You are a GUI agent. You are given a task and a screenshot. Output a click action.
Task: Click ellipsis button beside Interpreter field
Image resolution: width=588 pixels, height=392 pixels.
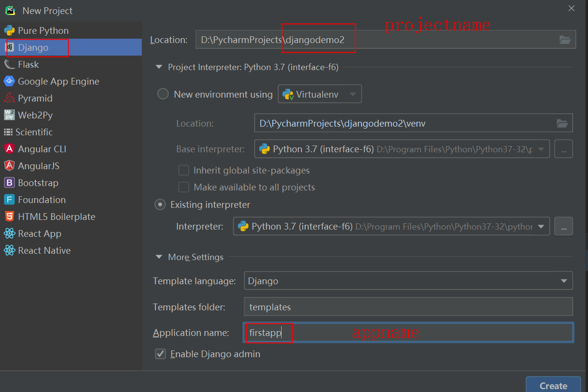[x=563, y=226]
